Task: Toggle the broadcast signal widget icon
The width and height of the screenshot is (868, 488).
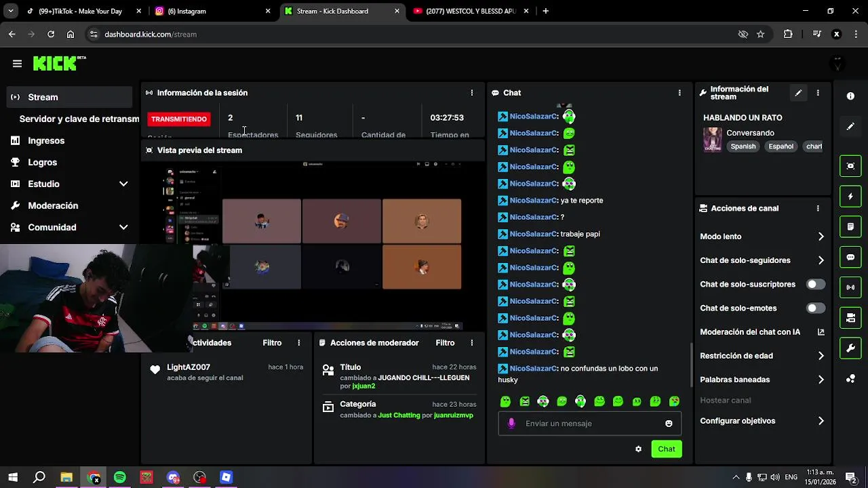Action: [x=850, y=287]
